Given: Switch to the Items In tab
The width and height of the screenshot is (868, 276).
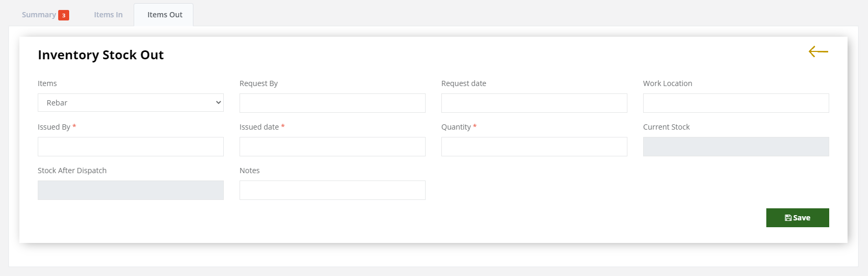Looking at the screenshot, I should pos(108,15).
